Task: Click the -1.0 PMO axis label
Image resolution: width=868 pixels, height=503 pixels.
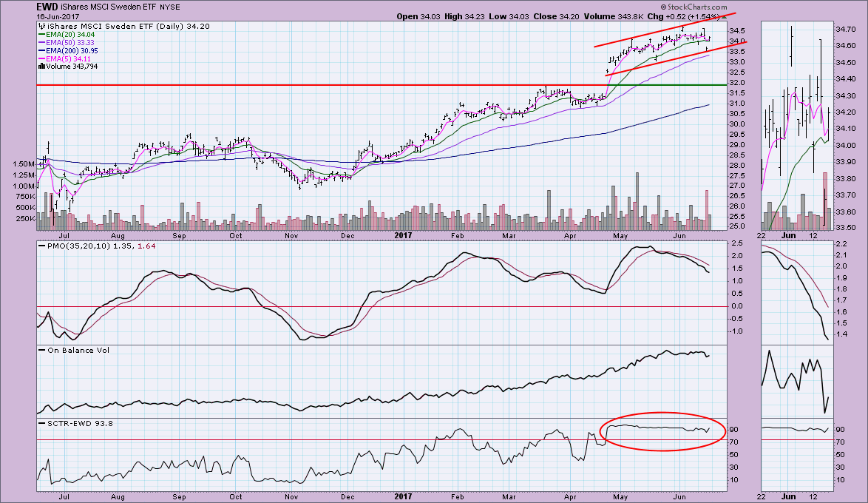Action: [736, 331]
